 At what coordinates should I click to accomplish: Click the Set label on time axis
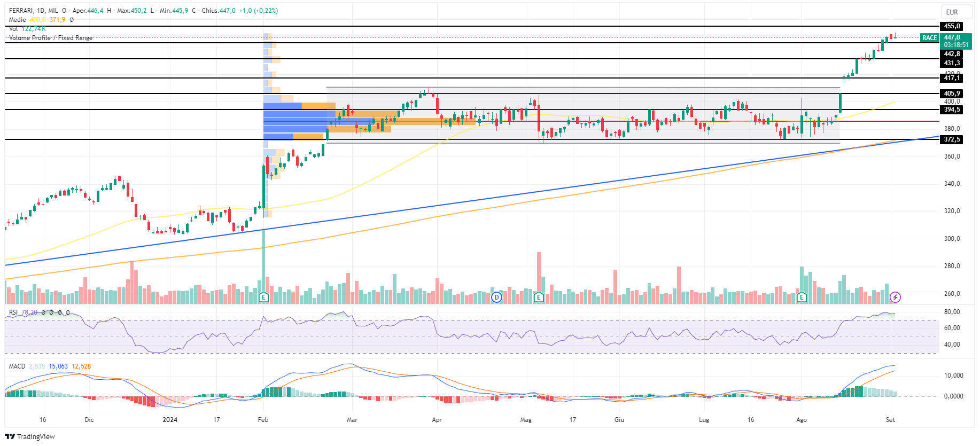(890, 420)
